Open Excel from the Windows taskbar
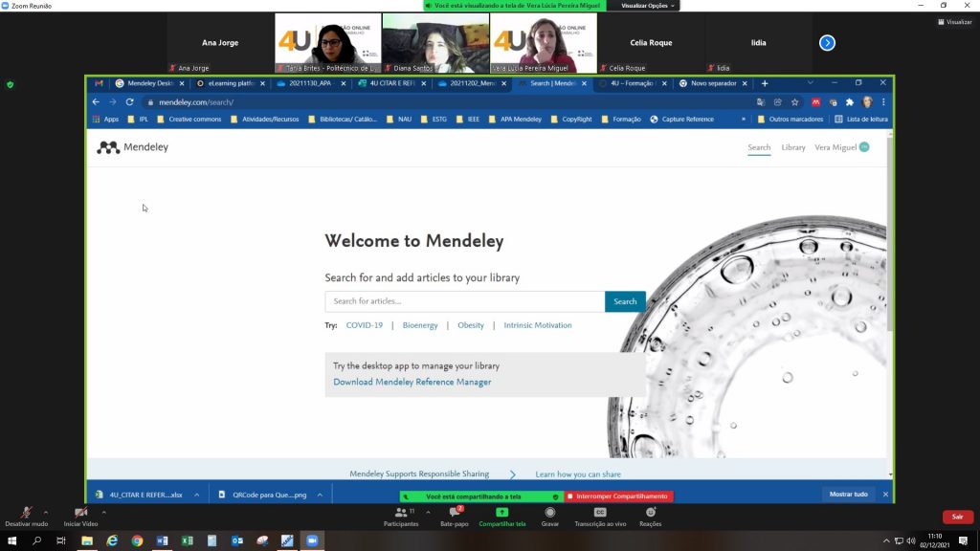 click(187, 540)
